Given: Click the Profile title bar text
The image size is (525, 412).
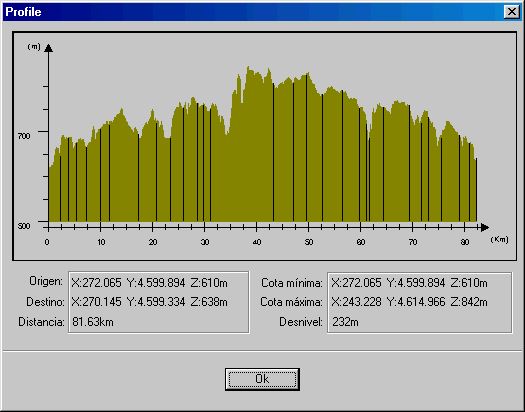Looking at the screenshot, I should (23, 12).
